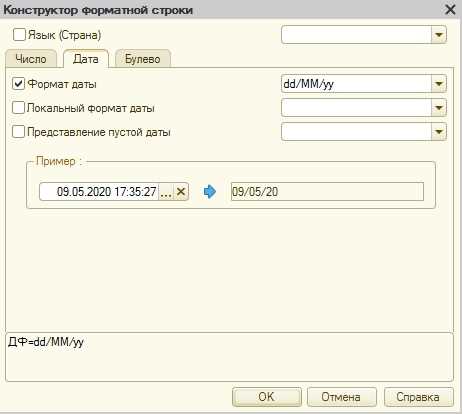The image size is (462, 414).
Task: Enable Представление пустой даты checkbox
Action: pos(18,132)
